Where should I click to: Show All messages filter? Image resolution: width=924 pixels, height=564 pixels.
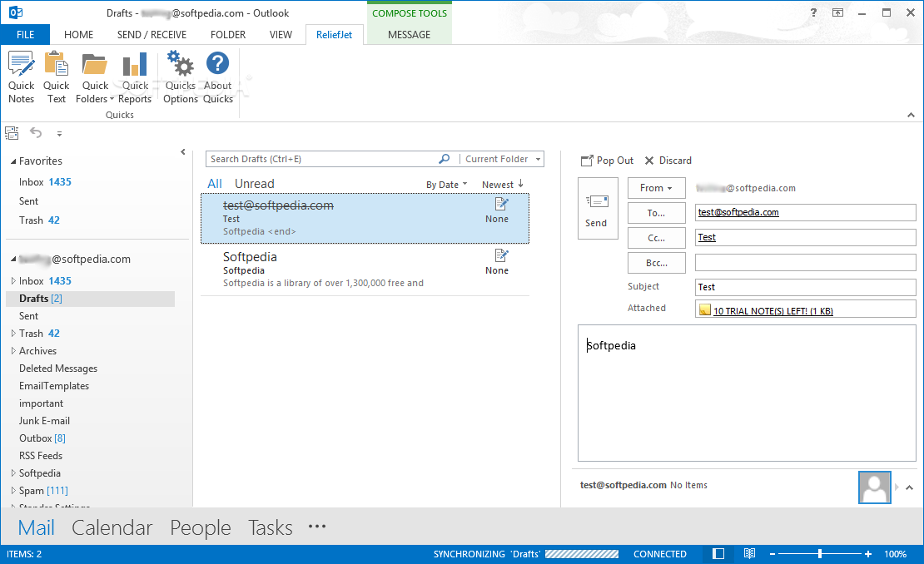(215, 184)
